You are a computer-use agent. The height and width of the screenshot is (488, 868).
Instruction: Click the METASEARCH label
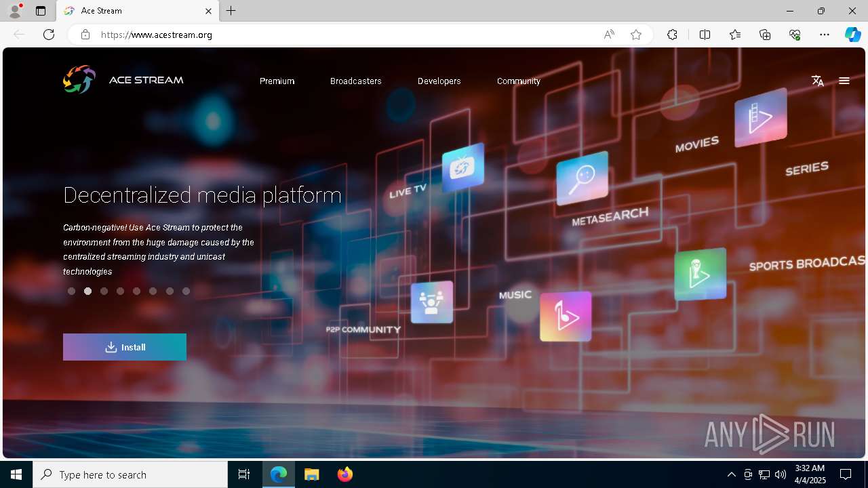[610, 217]
